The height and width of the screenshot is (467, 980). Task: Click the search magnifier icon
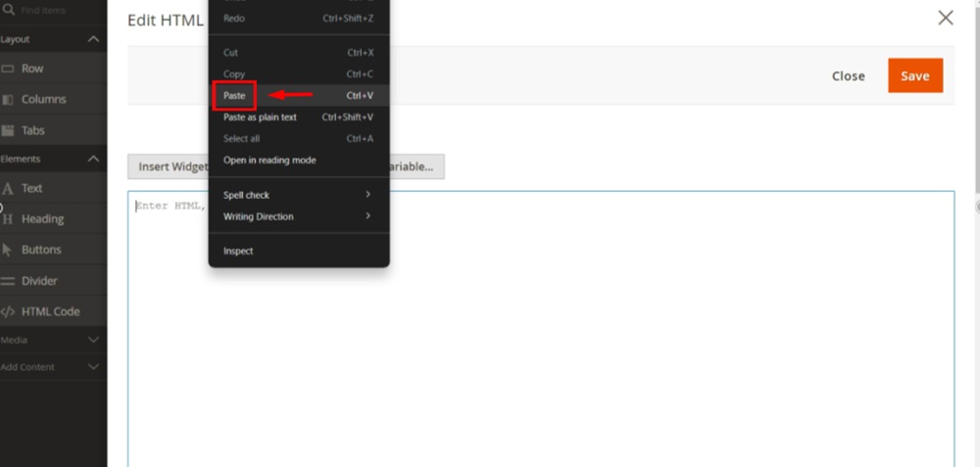8,10
